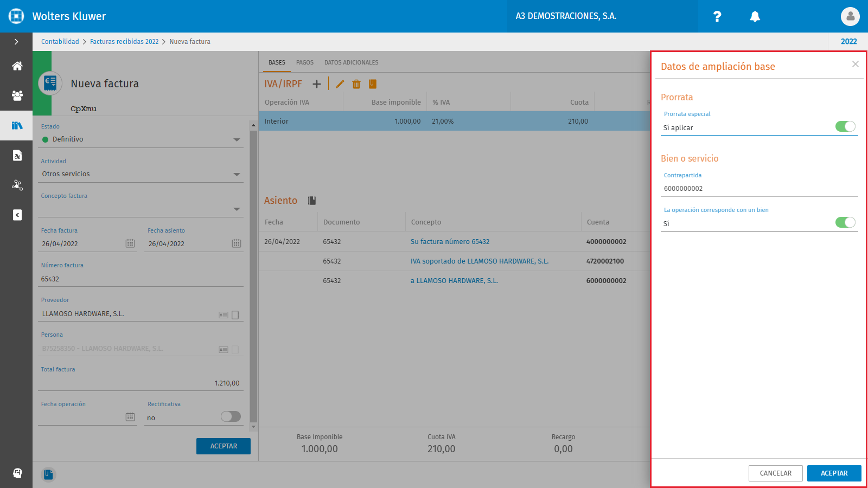Go to home in the sidebar

point(17,66)
